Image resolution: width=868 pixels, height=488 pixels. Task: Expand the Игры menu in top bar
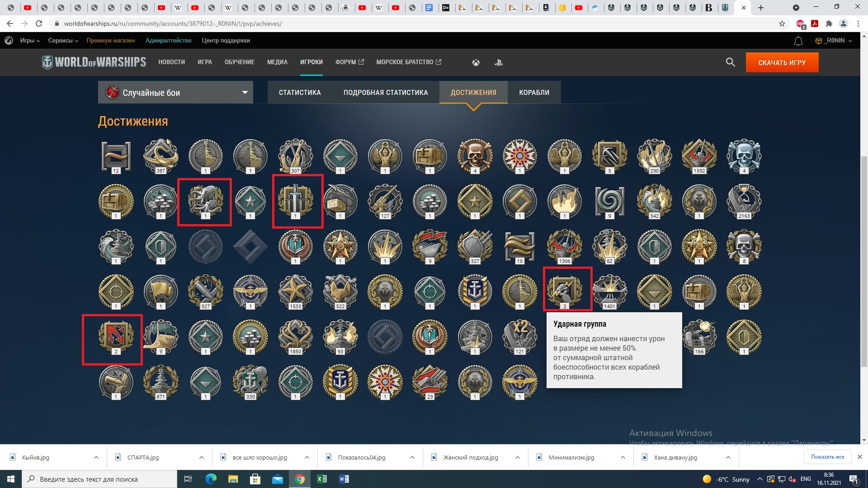tap(30, 41)
